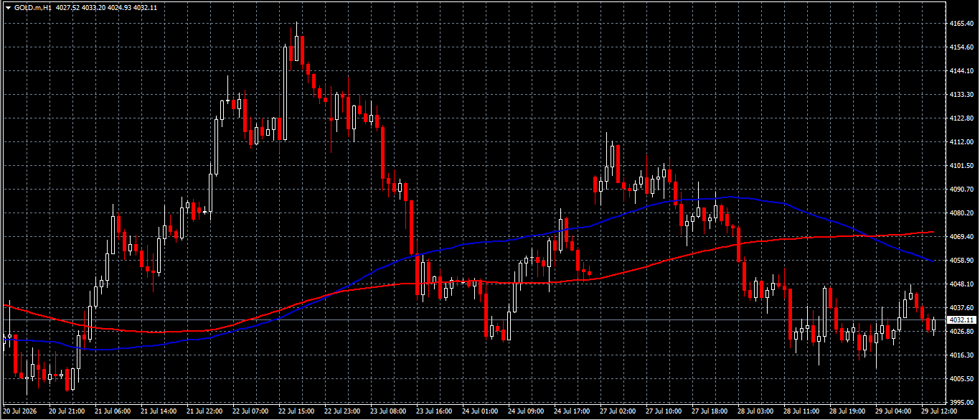Click the 21 Jul 06:00 time label
The image size is (980, 420).
click(113, 412)
